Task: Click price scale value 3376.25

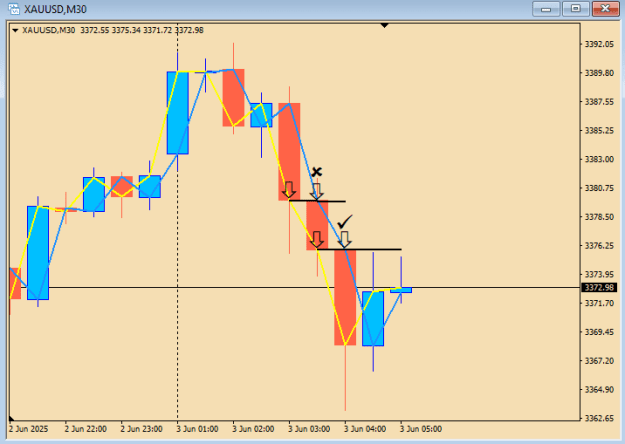Action: click(x=599, y=246)
